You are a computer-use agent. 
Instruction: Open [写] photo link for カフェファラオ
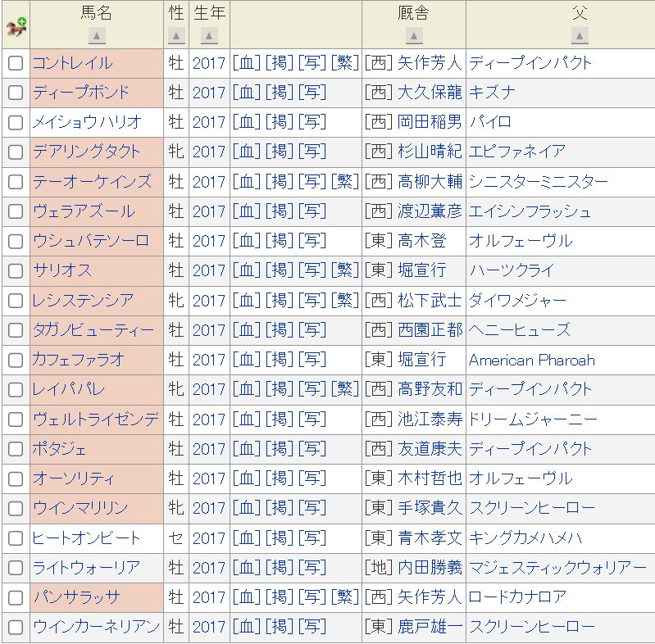click(312, 360)
